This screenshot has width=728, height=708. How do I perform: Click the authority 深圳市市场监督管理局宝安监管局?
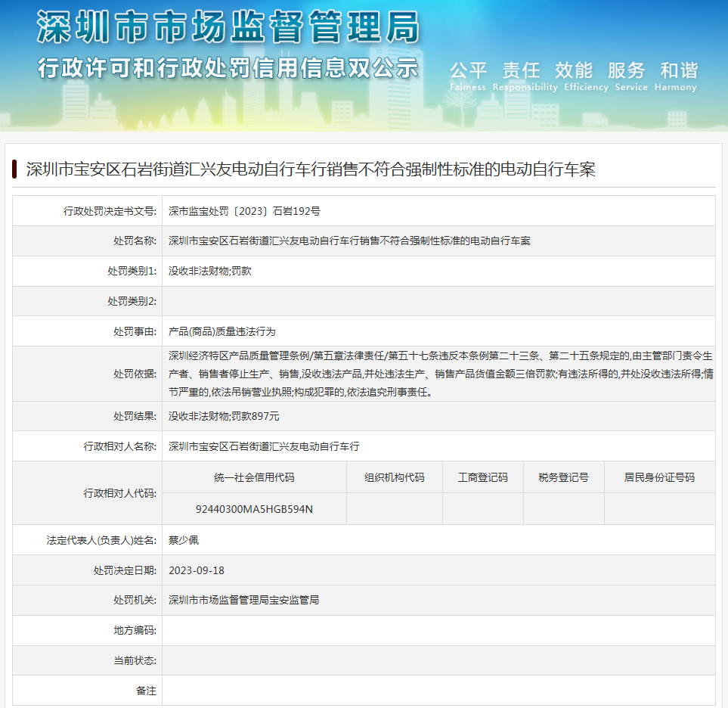pos(243,600)
